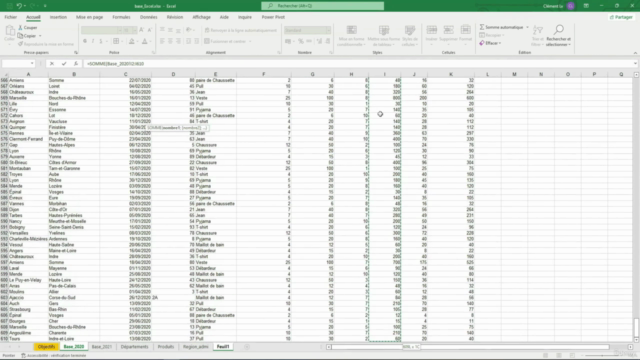640x360 pixels.
Task: Toggle italic formatting
Action: [x=93, y=41]
